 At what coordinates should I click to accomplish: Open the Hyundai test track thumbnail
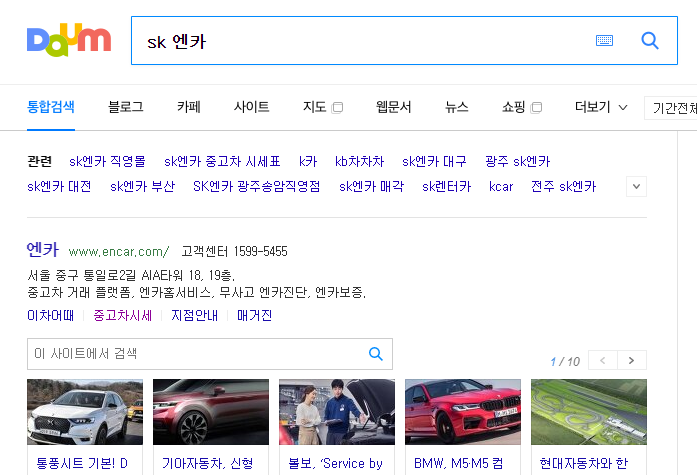click(x=589, y=412)
